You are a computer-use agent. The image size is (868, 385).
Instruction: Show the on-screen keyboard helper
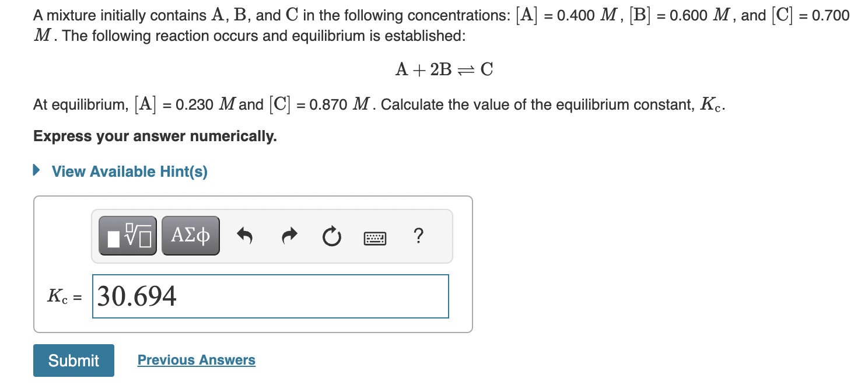(375, 236)
